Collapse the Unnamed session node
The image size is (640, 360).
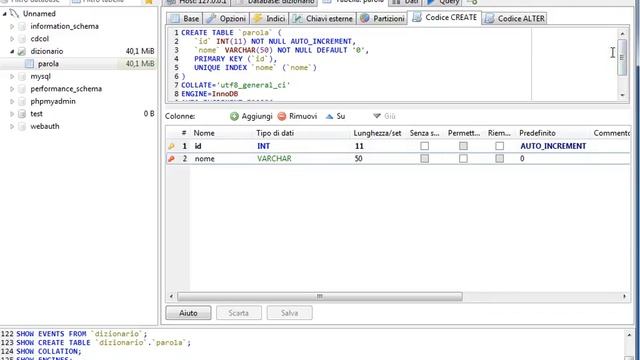(4, 14)
